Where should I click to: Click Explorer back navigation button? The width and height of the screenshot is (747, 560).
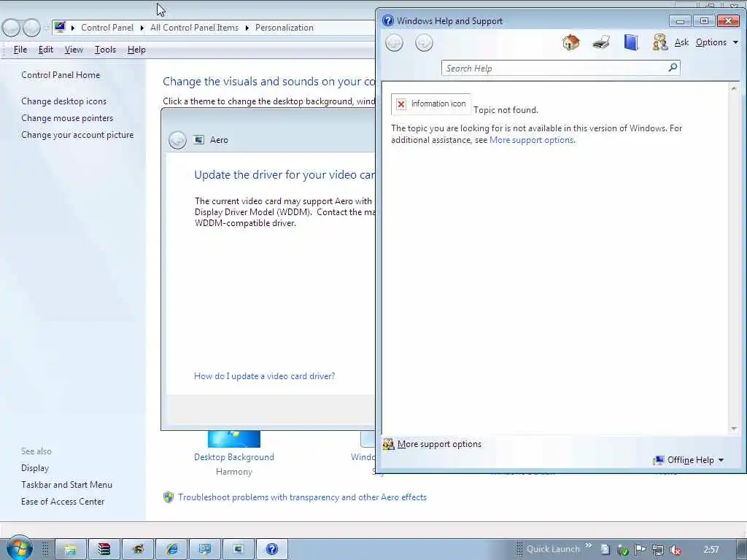(x=11, y=28)
